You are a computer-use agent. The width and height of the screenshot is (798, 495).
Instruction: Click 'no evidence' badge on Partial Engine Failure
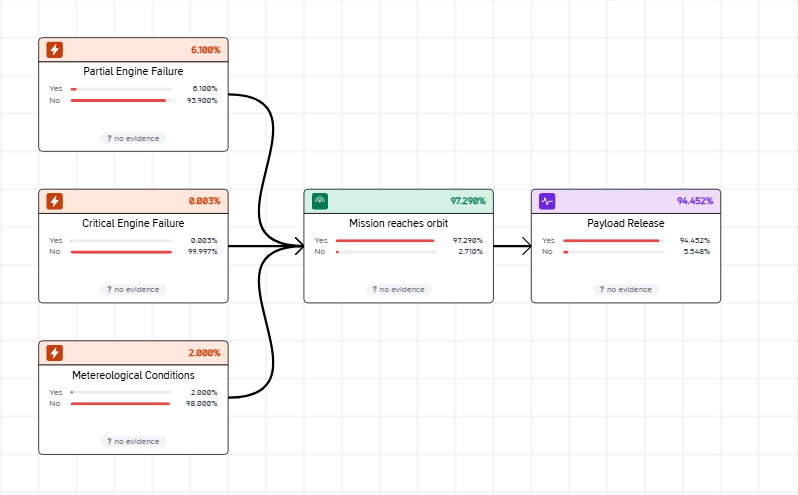(x=133, y=138)
